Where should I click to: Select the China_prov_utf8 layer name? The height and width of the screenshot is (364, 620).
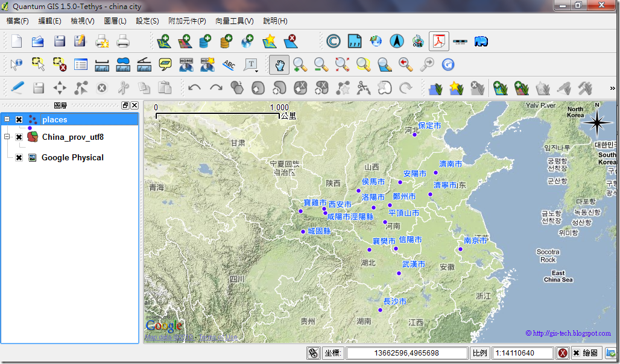point(73,137)
